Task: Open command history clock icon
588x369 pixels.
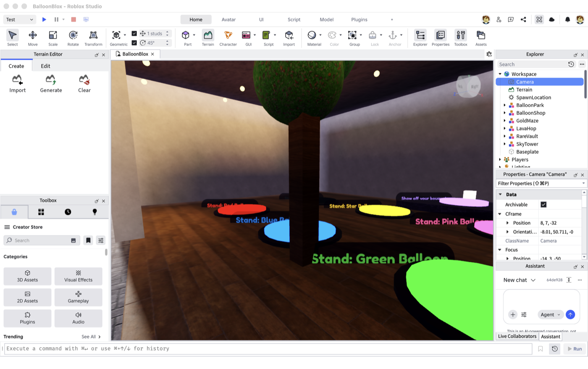Action: tap(555, 349)
